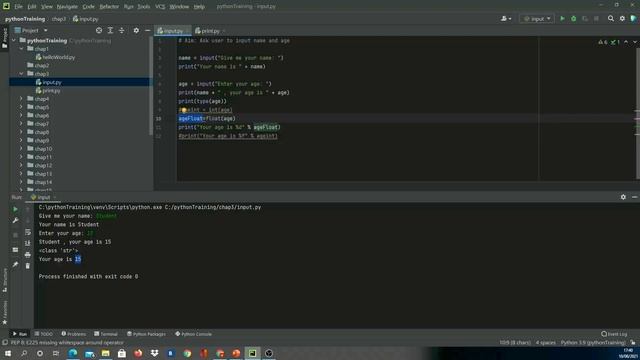640x360 pixels.
Task: Click PyCharm icon in Windows taskbar
Action: [252, 353]
